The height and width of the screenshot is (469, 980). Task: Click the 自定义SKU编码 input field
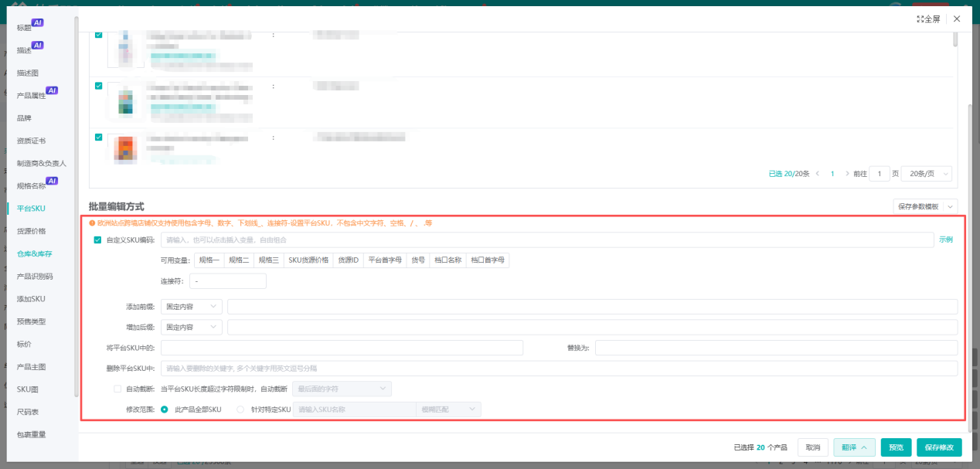[547, 240]
